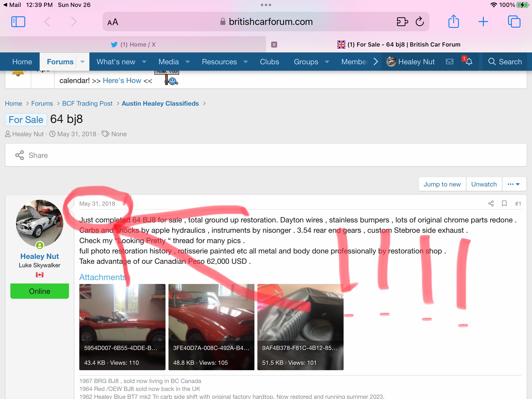Click Jump to new button
The width and height of the screenshot is (532, 399).
442,184
